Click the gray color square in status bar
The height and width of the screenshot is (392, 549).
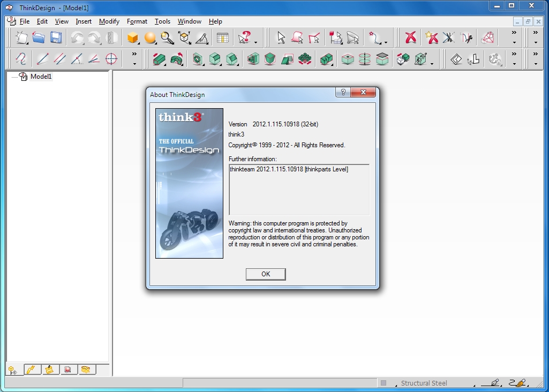click(383, 383)
